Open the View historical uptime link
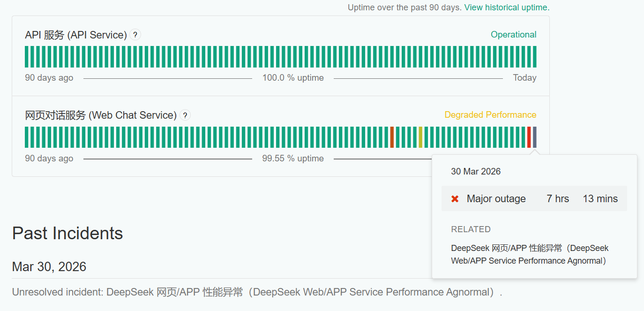This screenshot has width=644, height=311. coord(507,8)
